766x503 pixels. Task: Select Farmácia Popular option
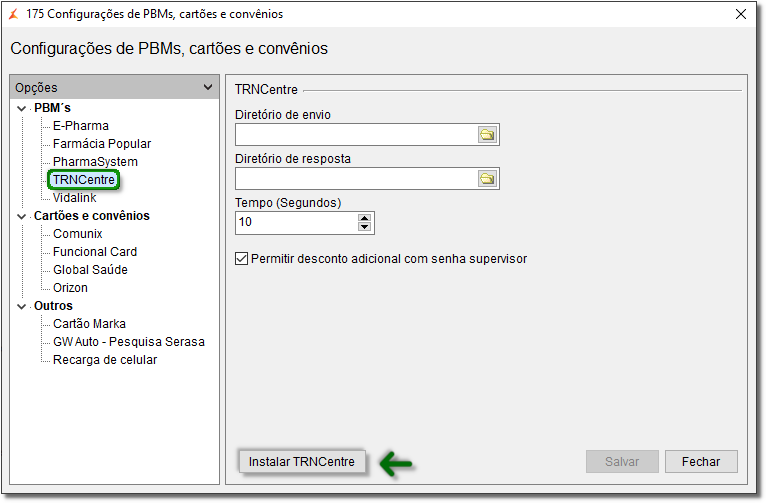coord(102,144)
